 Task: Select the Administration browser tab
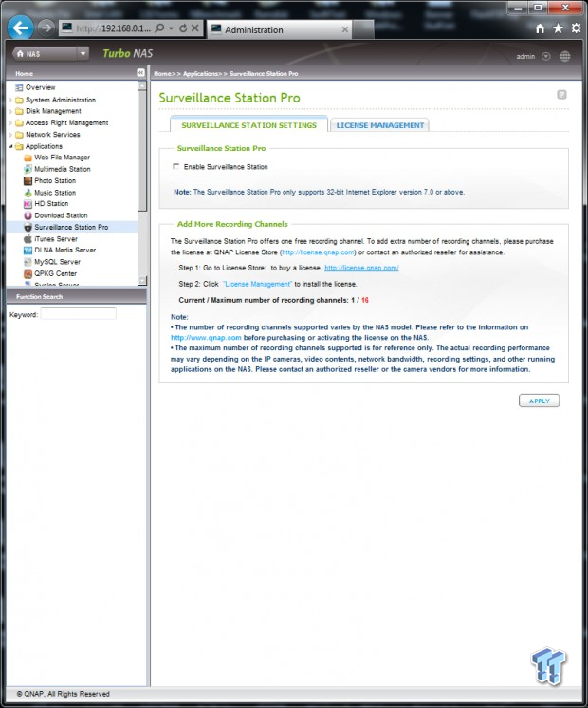coord(279,29)
